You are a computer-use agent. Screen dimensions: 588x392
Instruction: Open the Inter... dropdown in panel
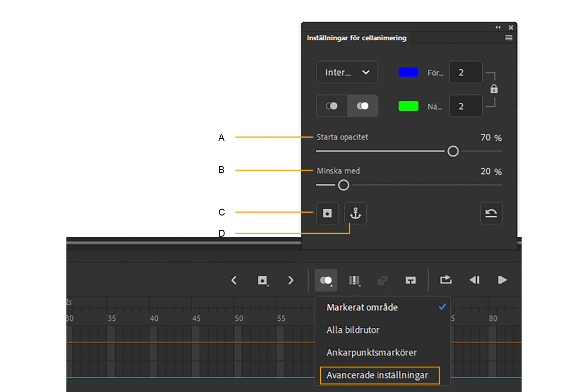click(347, 72)
